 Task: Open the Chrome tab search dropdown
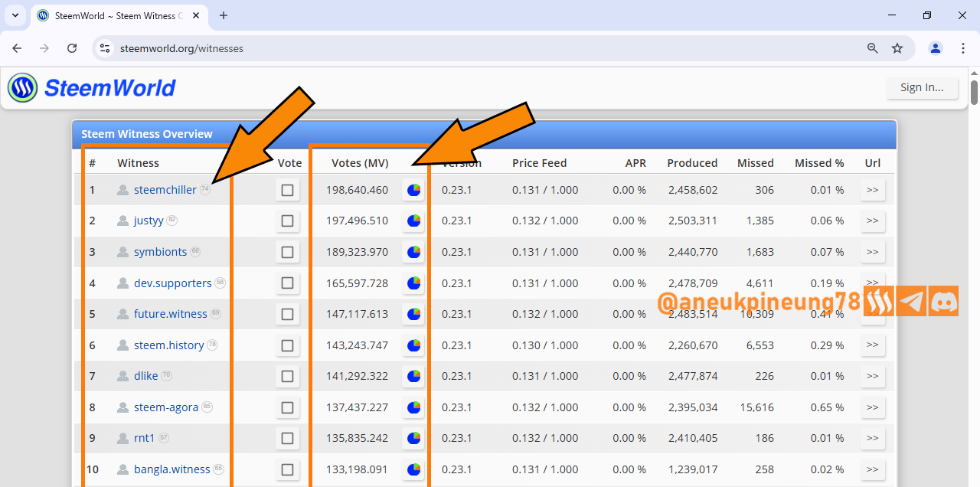tap(15, 15)
